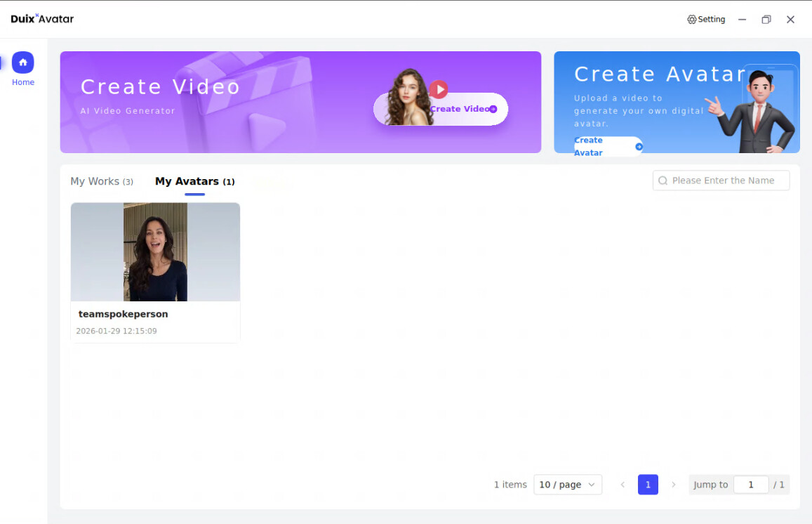Click the arrow icon in Create Avatar button
Viewport: 812px width, 524px height.
[x=639, y=147]
